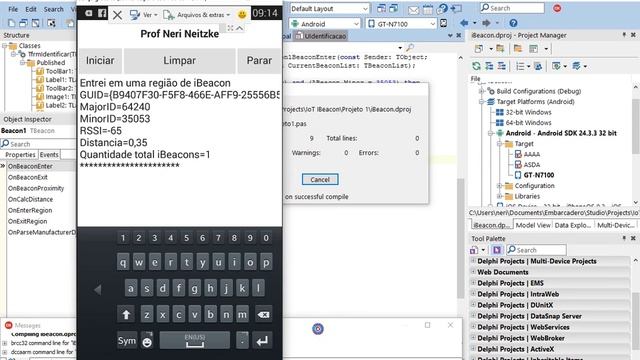Open the Default Layout dropdown
This screenshot has height=360, width=640.
click(x=329, y=8)
